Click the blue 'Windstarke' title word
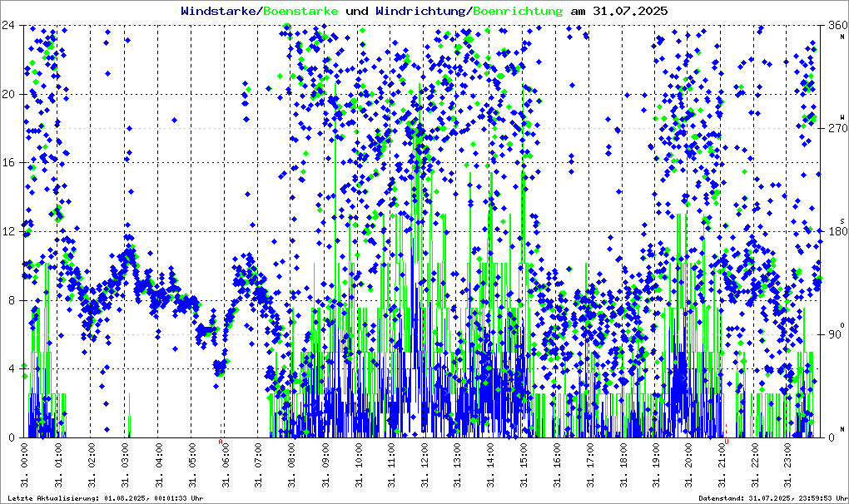The image size is (849, 504). pos(219,11)
